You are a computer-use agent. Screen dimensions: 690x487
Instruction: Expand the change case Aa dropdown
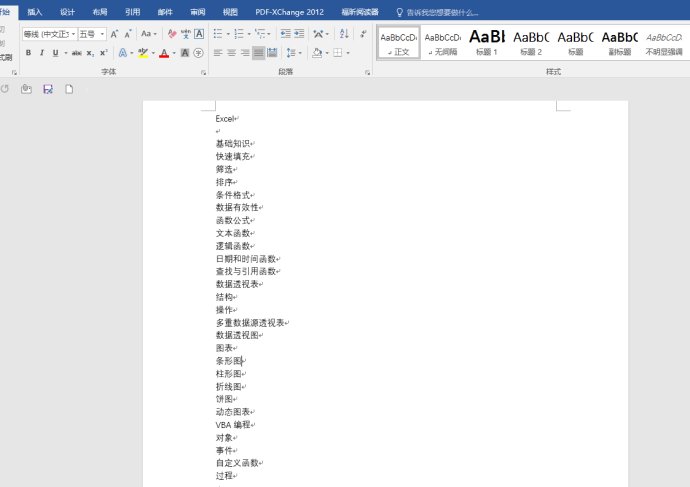[x=148, y=34]
